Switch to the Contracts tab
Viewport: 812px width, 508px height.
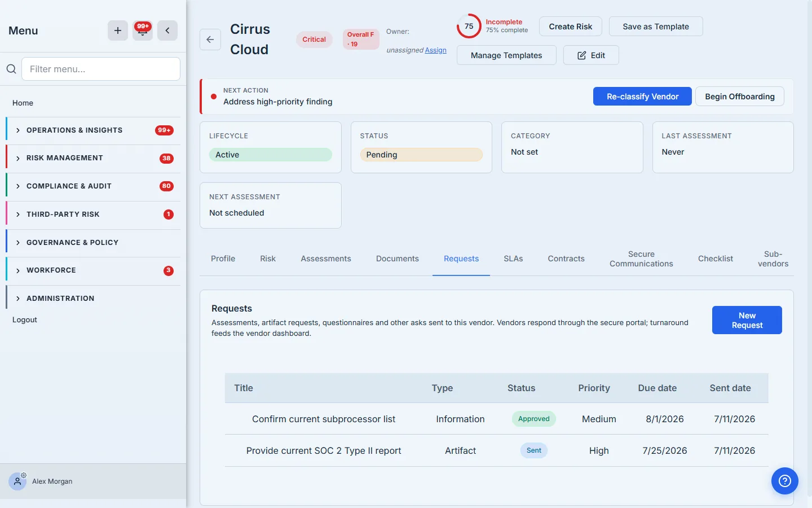(x=566, y=259)
